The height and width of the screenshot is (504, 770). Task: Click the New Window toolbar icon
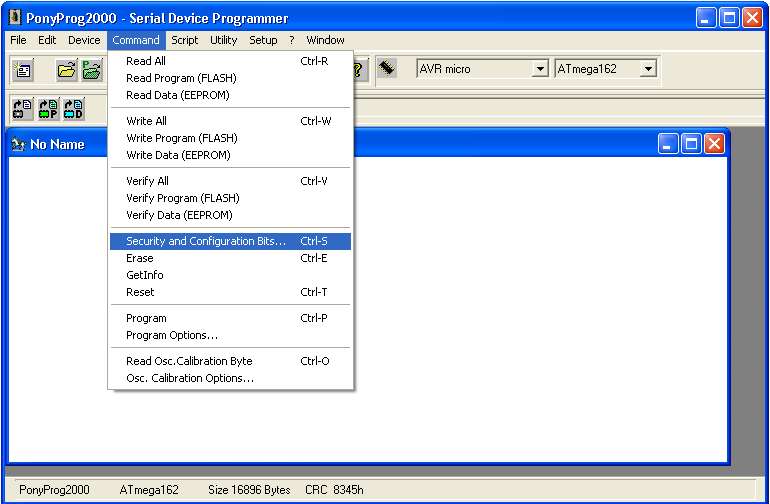[24, 69]
